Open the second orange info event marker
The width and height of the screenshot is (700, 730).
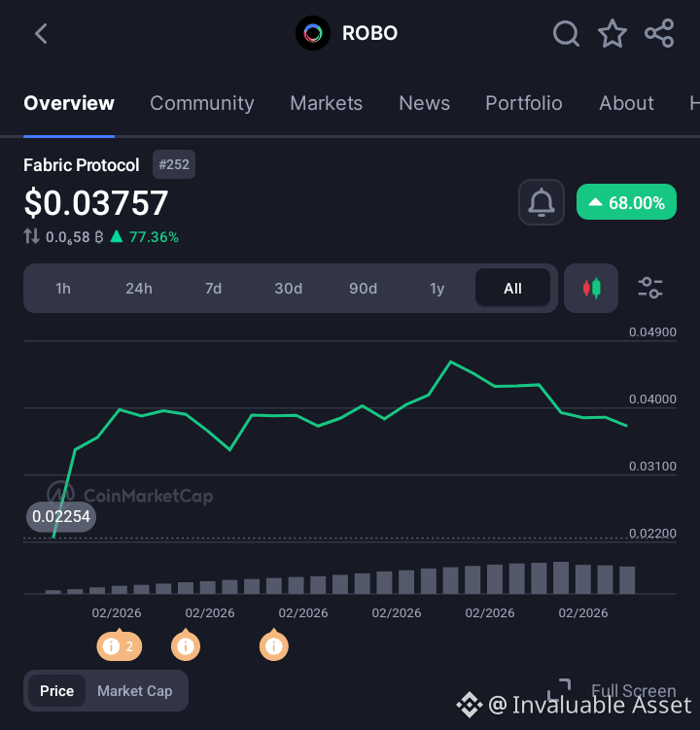186,645
